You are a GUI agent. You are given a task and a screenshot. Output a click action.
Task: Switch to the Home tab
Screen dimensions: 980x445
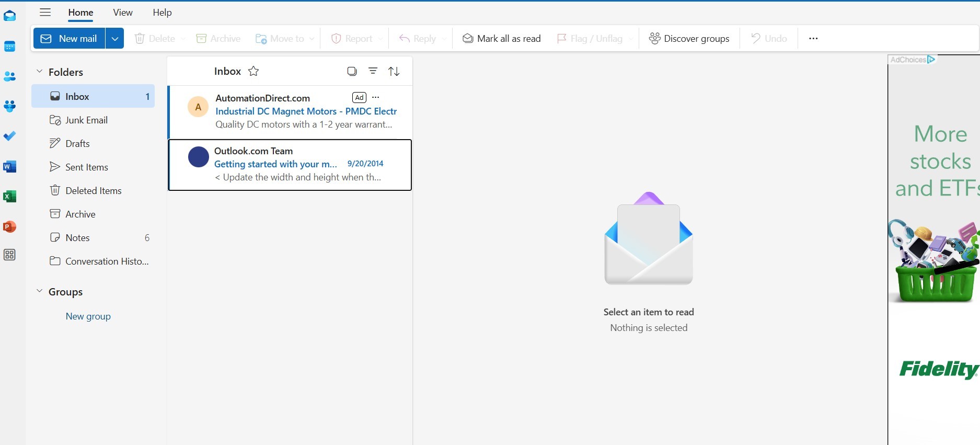pos(80,12)
